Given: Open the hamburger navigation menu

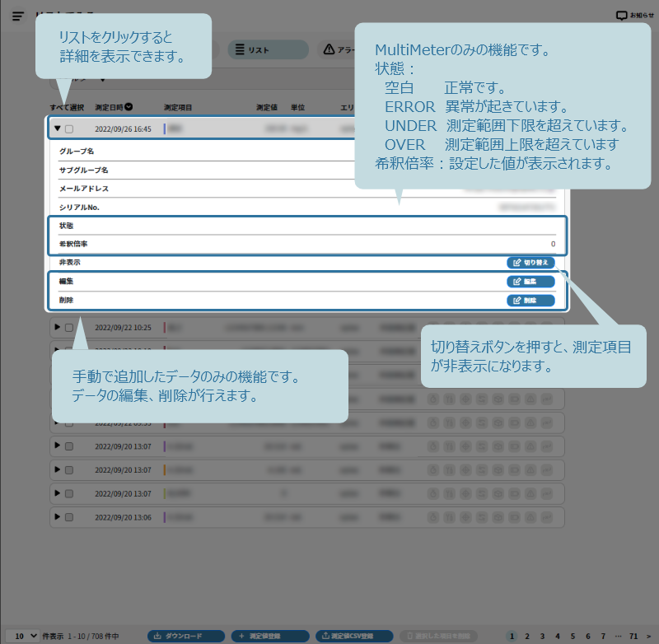Looking at the screenshot, I should coord(17,16).
